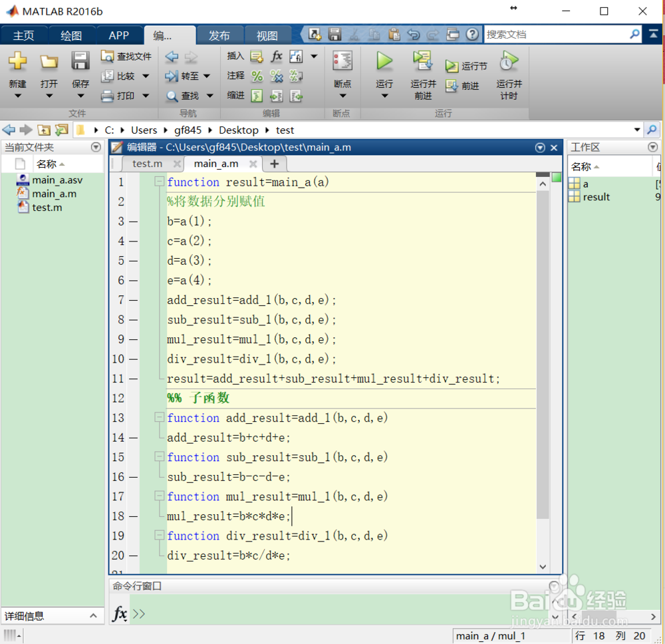The height and width of the screenshot is (644, 665).
Task: Click the undo icon in quick access toolbar
Action: 413,34
